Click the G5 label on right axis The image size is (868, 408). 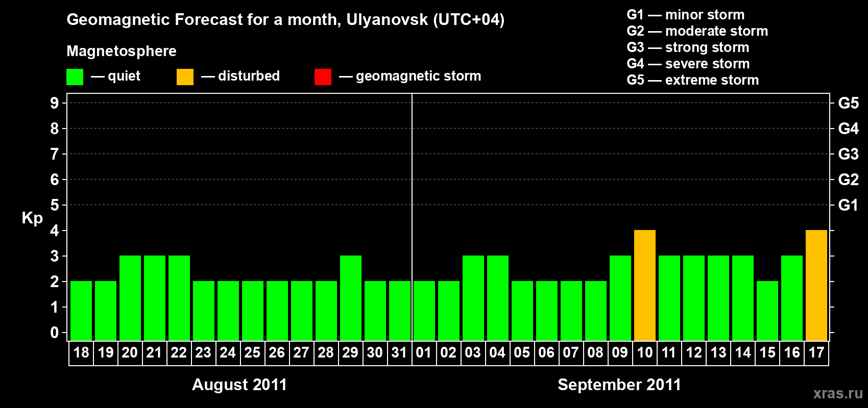coord(849,103)
